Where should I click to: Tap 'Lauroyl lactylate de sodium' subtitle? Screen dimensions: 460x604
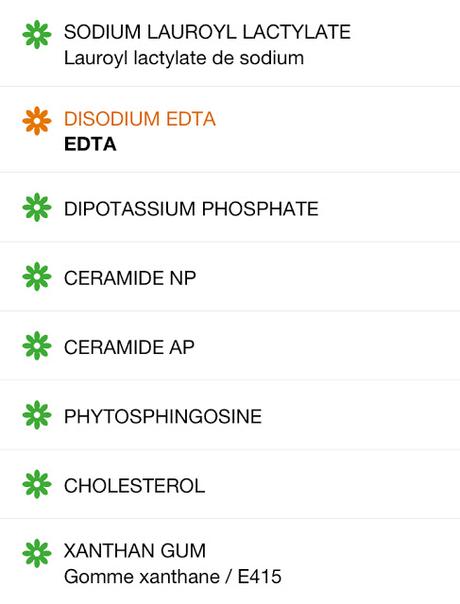click(x=184, y=58)
